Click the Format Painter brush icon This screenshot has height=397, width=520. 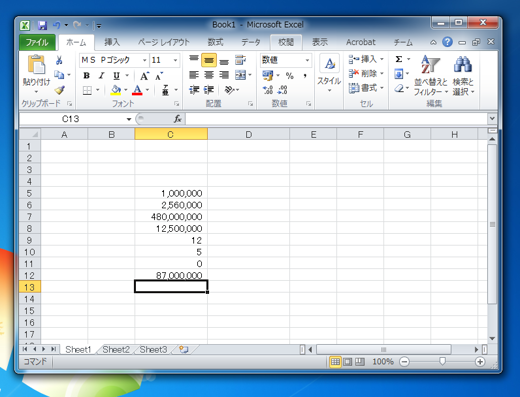[60, 90]
